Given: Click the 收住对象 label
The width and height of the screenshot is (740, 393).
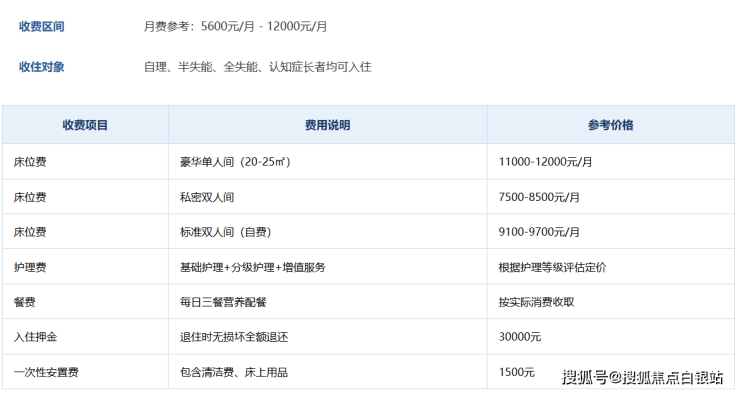Looking at the screenshot, I should (42, 67).
